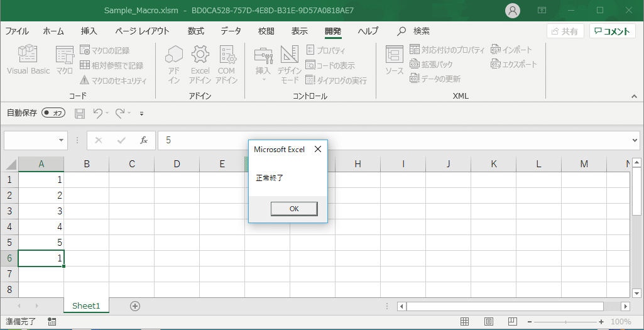Toggle 自動保存 switch

coord(54,113)
